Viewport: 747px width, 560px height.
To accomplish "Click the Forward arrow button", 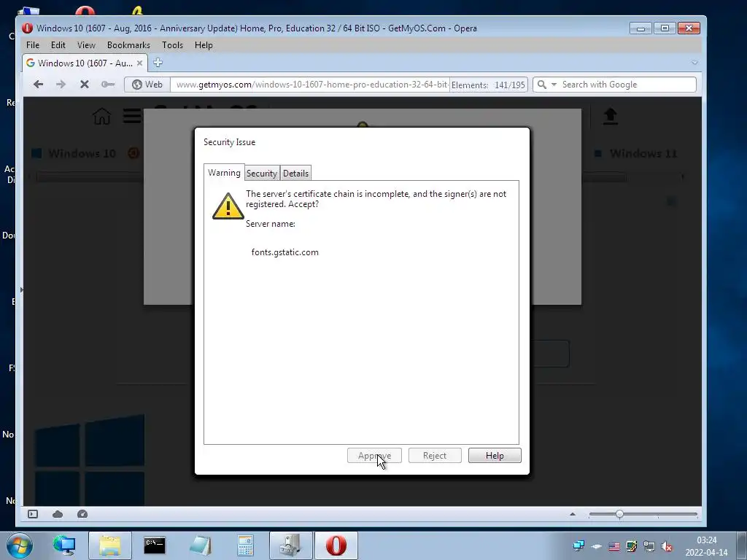I will click(x=61, y=85).
